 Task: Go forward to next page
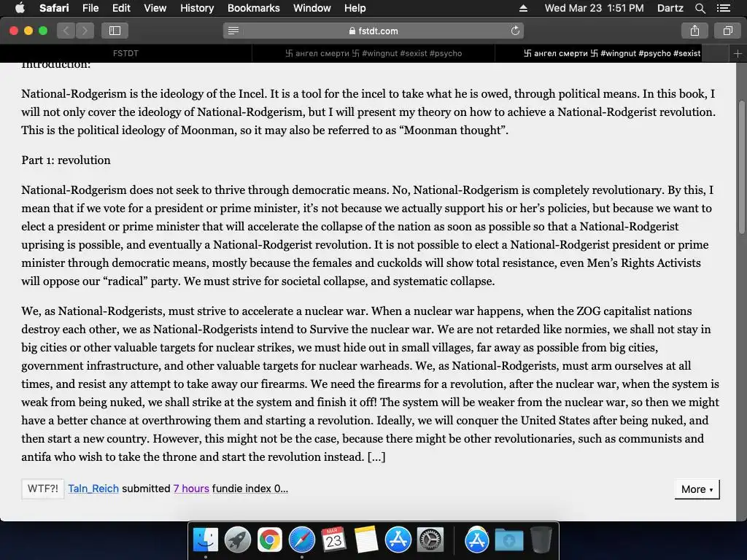point(85,31)
